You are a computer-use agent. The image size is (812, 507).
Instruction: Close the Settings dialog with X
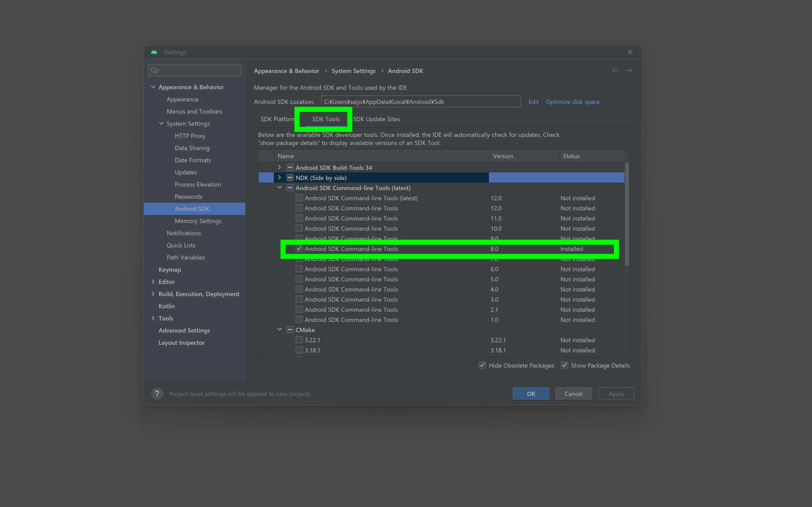630,52
